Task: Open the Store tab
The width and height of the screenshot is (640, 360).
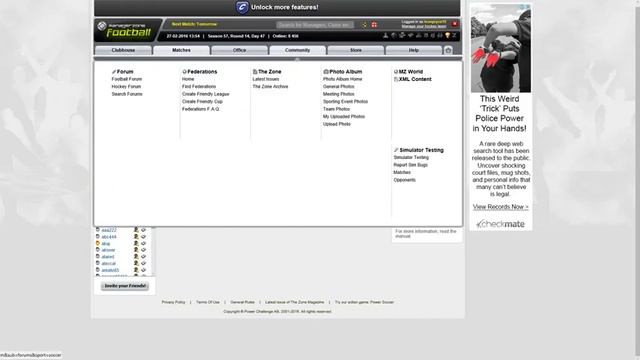Action: tap(356, 50)
